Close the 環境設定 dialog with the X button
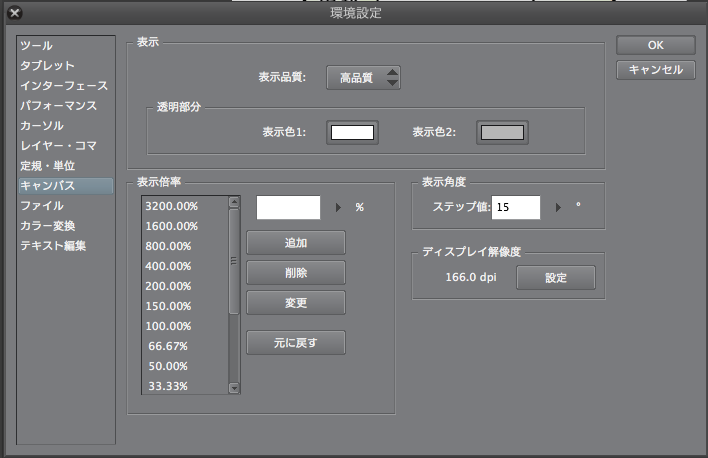708x458 pixels. click(14, 13)
